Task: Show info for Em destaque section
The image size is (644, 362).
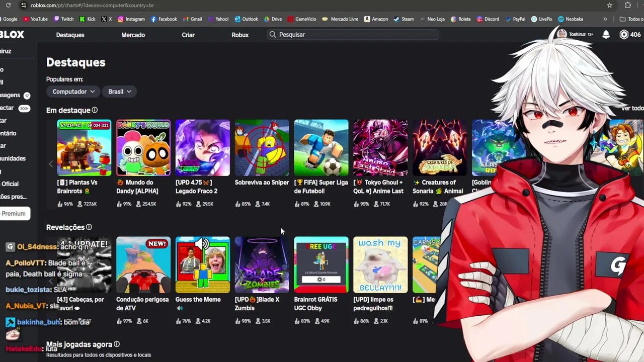Action: pos(95,110)
